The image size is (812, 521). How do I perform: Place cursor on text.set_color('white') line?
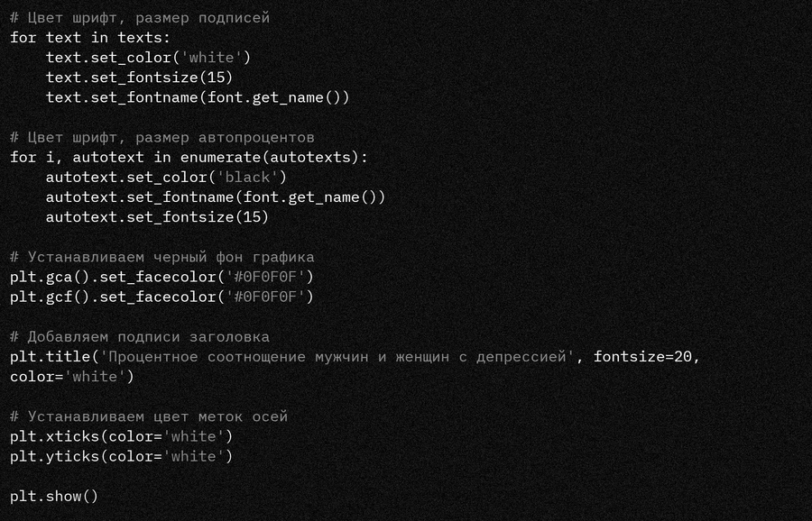click(x=148, y=58)
